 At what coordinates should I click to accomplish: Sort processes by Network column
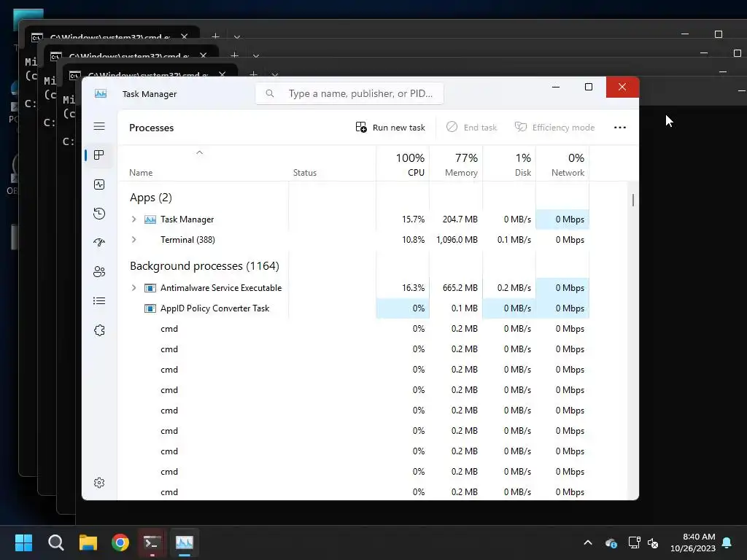(563, 164)
